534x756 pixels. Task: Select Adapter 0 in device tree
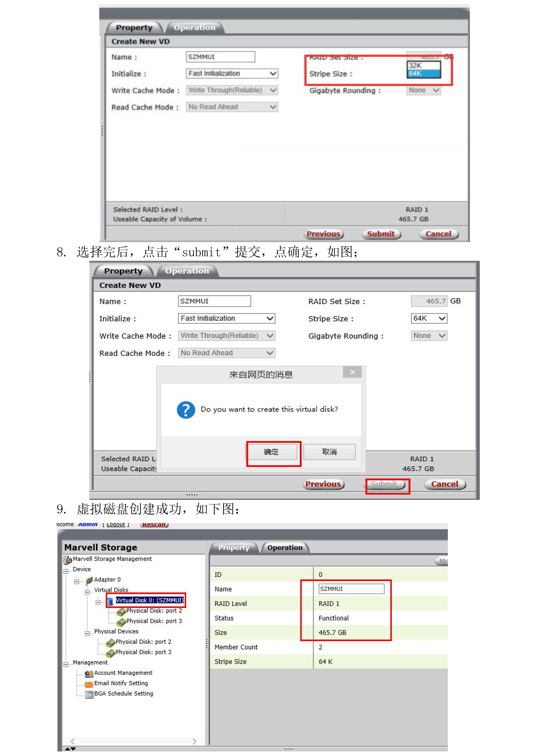(x=107, y=580)
